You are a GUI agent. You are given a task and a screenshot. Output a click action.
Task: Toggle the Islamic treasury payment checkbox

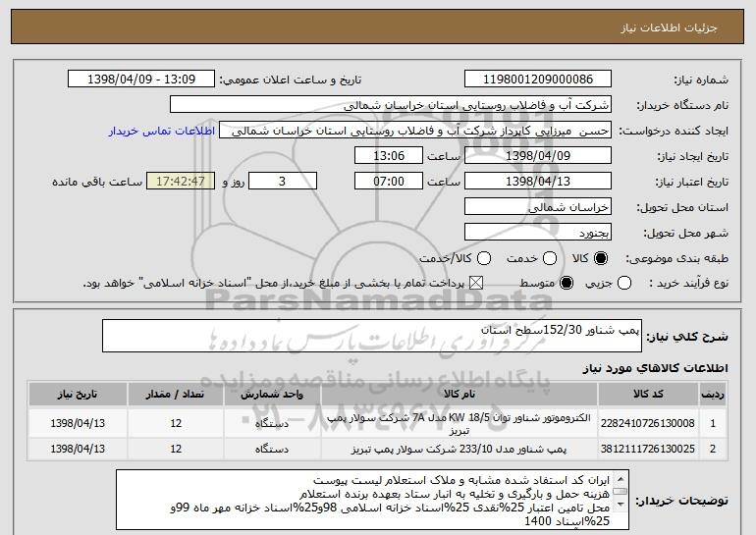coord(476,283)
